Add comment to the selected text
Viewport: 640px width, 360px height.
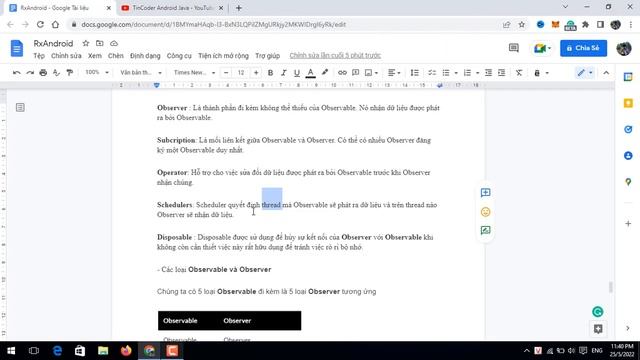485,193
